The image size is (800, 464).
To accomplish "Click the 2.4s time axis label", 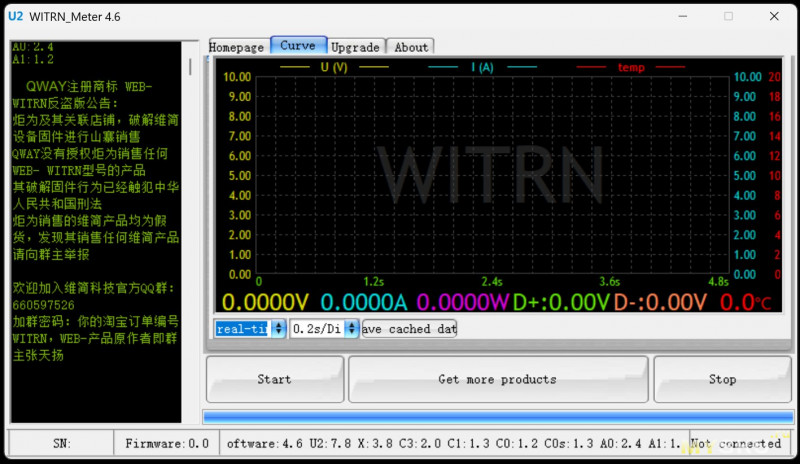I will [492, 281].
